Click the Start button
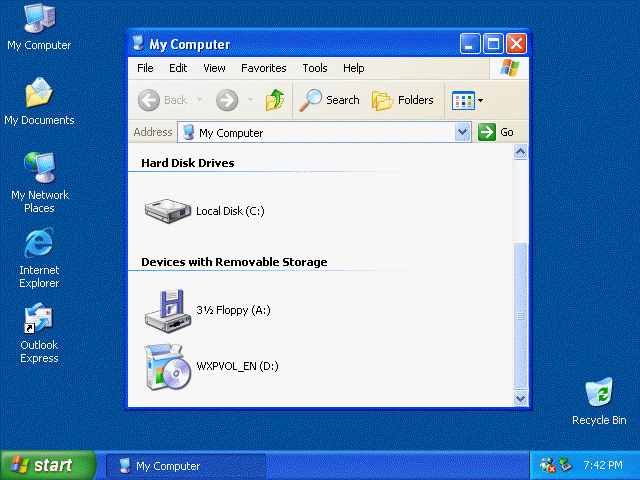 [48, 465]
